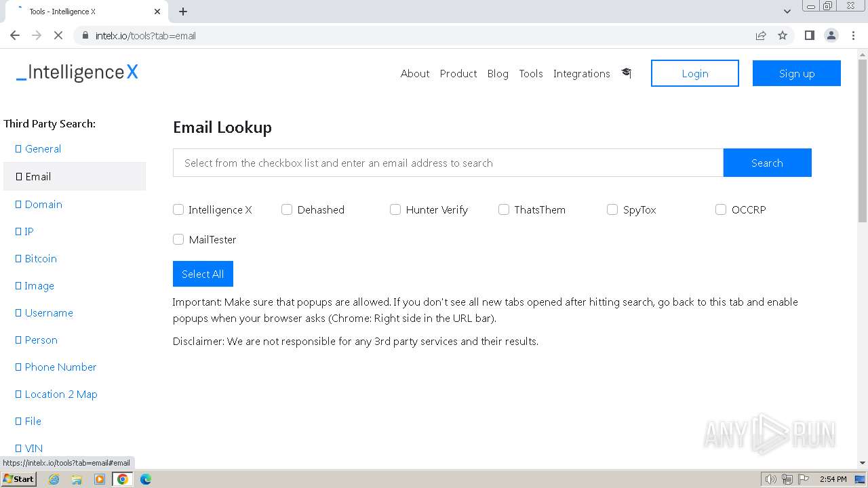The height and width of the screenshot is (488, 868).
Task: Select the ThatsThem checkbox
Action: click(x=504, y=209)
